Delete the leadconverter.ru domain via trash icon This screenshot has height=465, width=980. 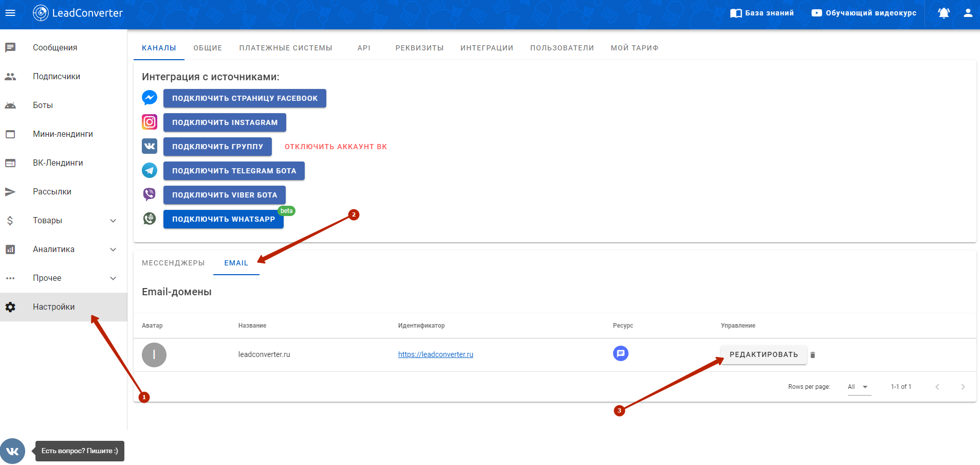812,355
